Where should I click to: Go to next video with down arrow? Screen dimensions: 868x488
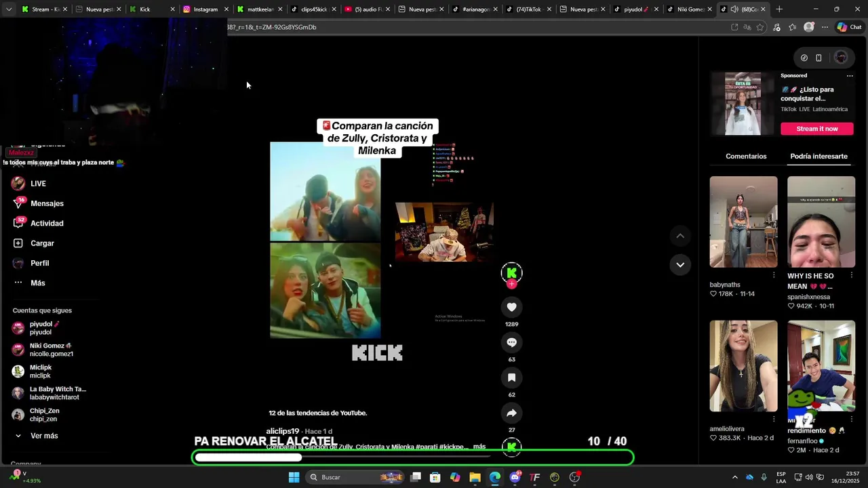tap(680, 264)
